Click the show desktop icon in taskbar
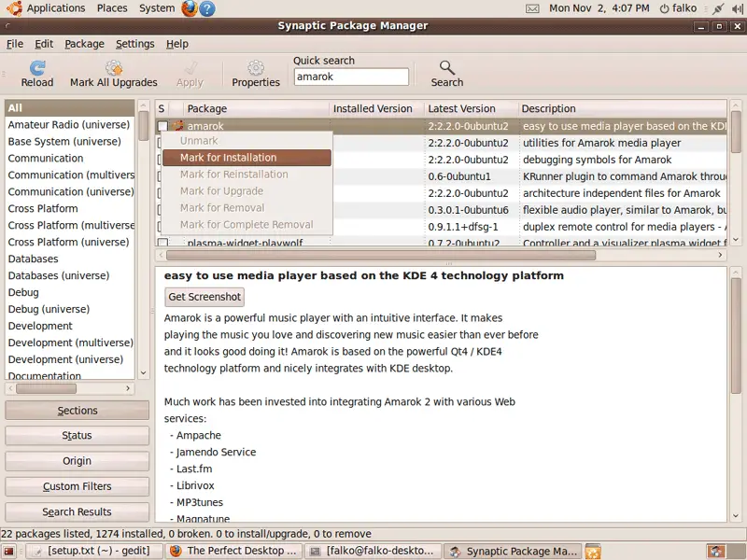This screenshot has height=560, width=747. point(8,552)
